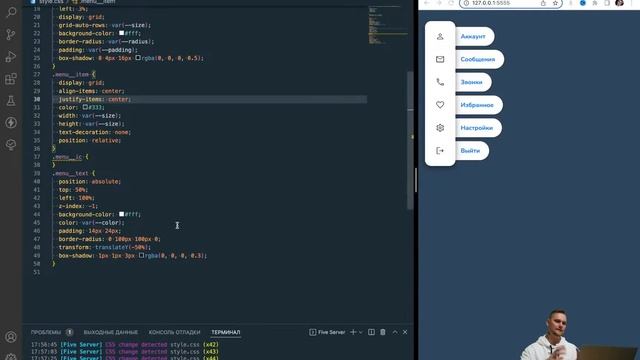Select the ТЕРМИНАЛ tab
640x360 pixels.
tap(226, 332)
